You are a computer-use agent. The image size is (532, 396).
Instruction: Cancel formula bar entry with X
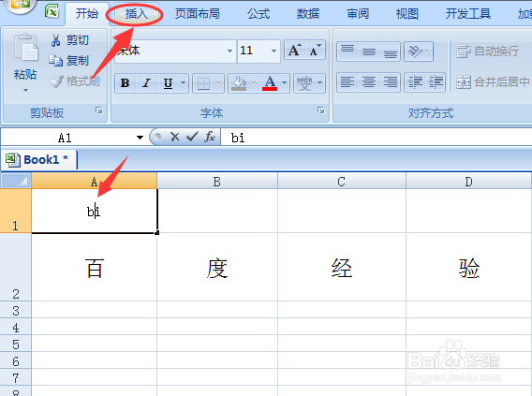tap(175, 137)
